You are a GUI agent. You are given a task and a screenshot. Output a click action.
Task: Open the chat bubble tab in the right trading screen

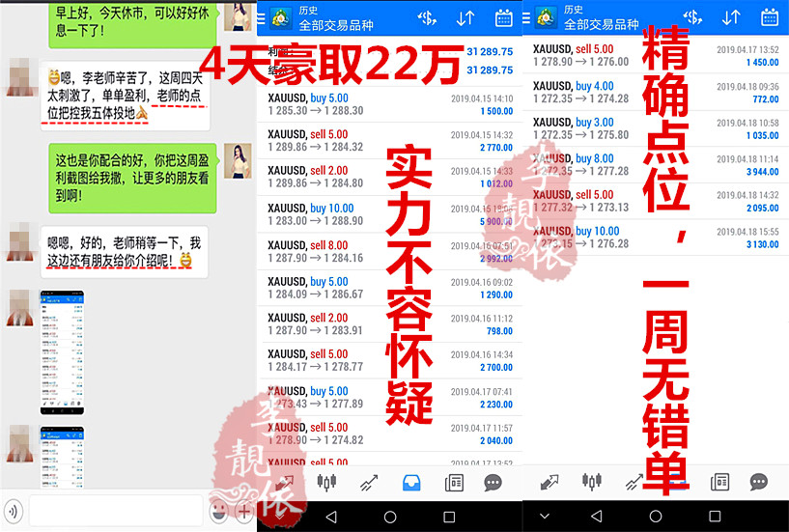759,481
